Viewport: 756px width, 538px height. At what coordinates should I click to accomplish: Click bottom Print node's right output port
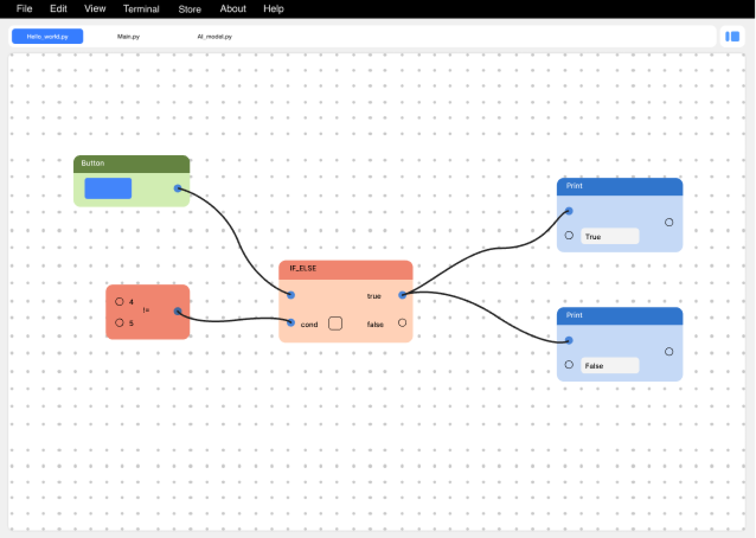(x=669, y=351)
